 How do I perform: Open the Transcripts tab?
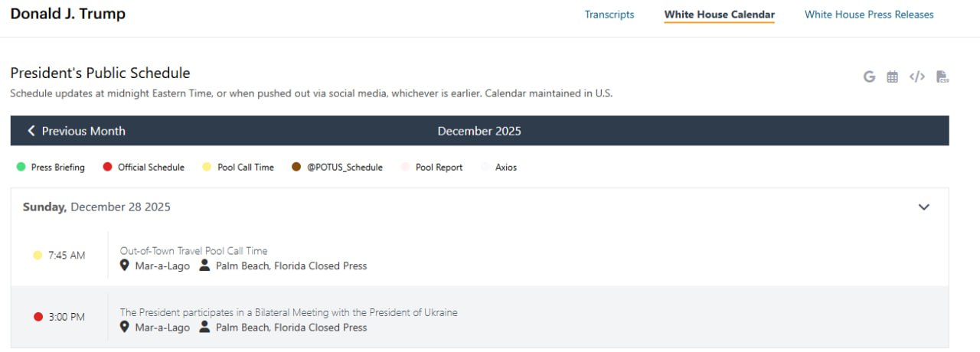[x=609, y=15]
